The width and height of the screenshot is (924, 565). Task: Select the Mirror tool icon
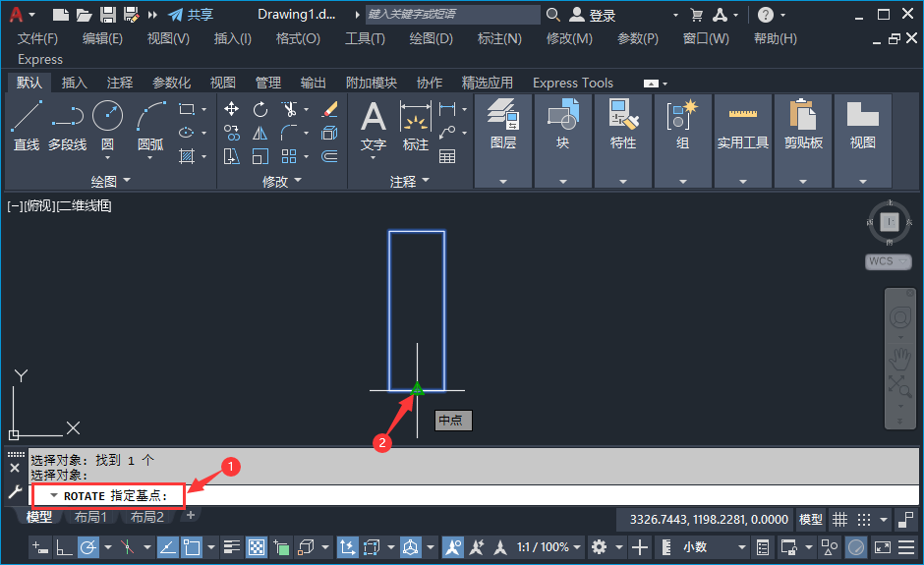260,134
